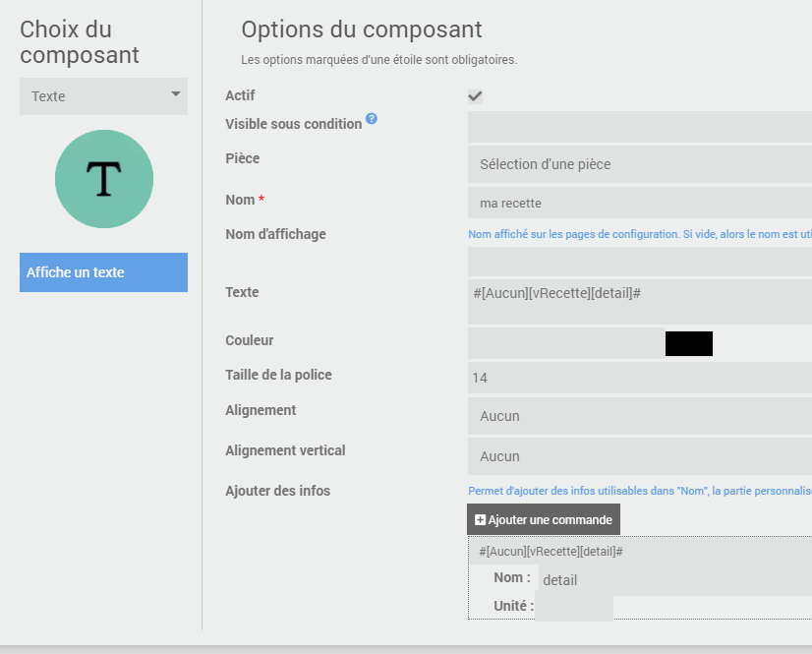This screenshot has width=812, height=654.
Task: Click the command Nom field containing detail
Action: pos(674,579)
